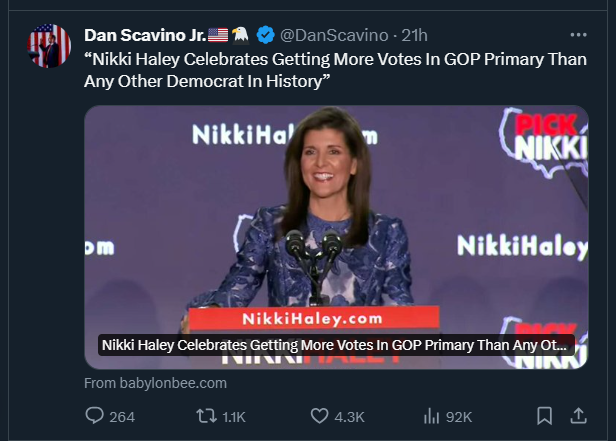This screenshot has width=616, height=441.
Task: Click the headline caption overlay on the image
Action: point(337,345)
